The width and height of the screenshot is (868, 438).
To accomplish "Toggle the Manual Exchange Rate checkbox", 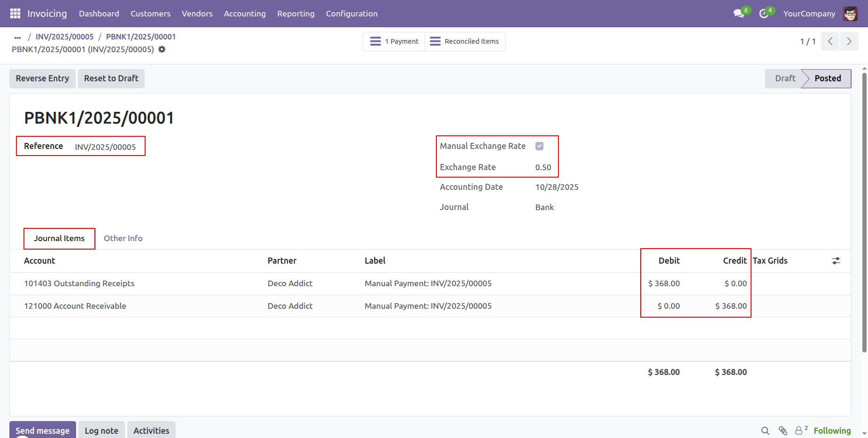I will pos(540,146).
